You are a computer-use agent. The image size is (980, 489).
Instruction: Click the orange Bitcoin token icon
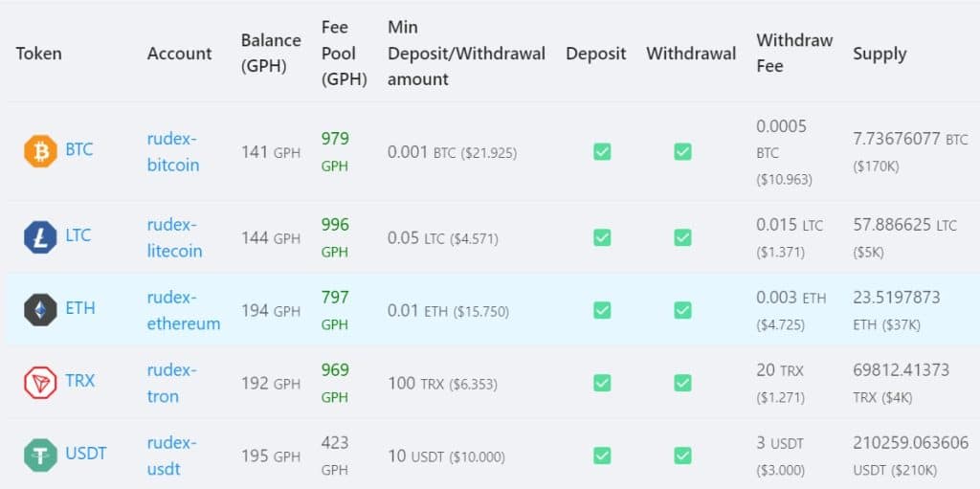coord(40,151)
